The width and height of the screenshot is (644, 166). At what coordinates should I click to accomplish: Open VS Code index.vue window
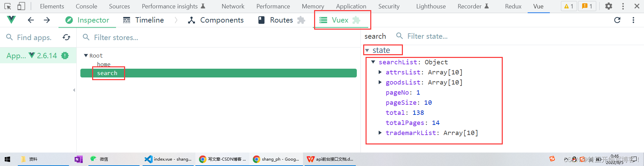point(168,159)
